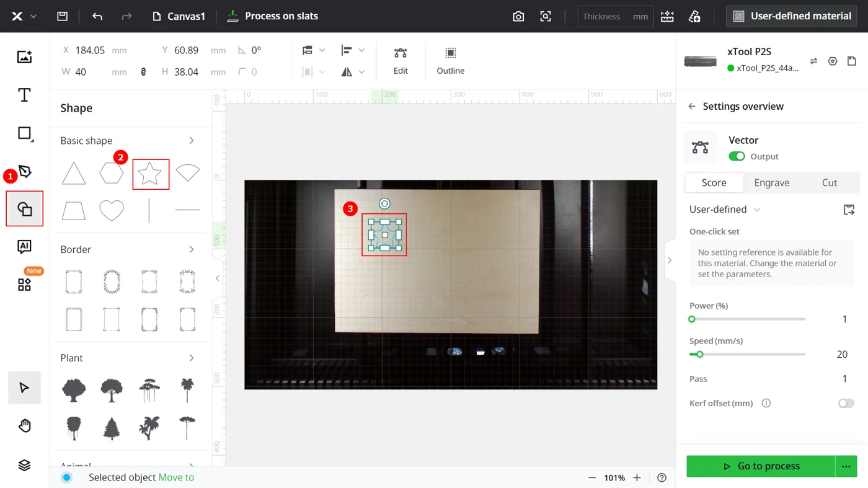Expand the Border category
The width and height of the screenshot is (868, 488).
[192, 249]
